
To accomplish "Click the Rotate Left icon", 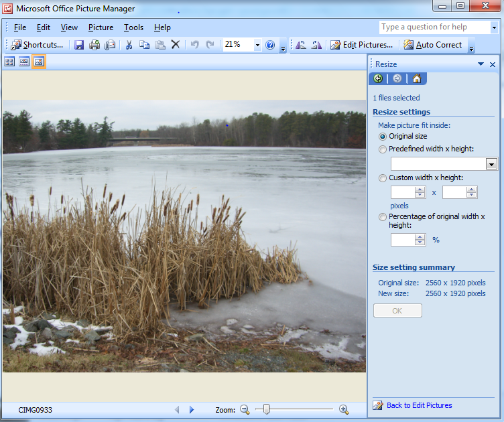I will click(x=301, y=45).
